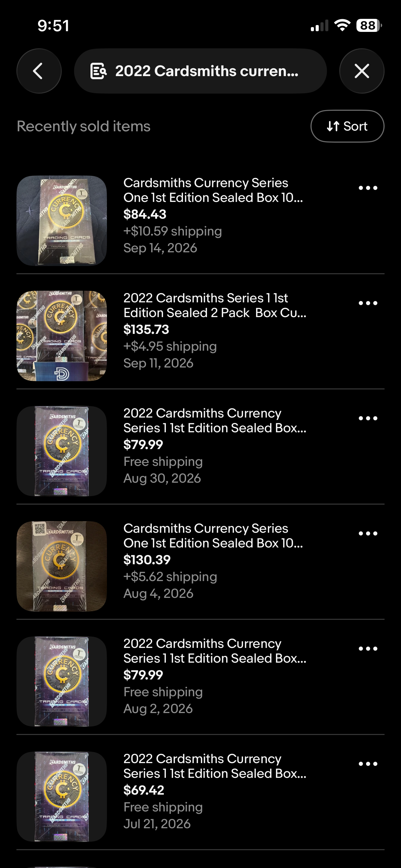Viewport: 401px width, 868px height.
Task: Open thumbnail of Sep 14 sealed box
Action: (62, 221)
